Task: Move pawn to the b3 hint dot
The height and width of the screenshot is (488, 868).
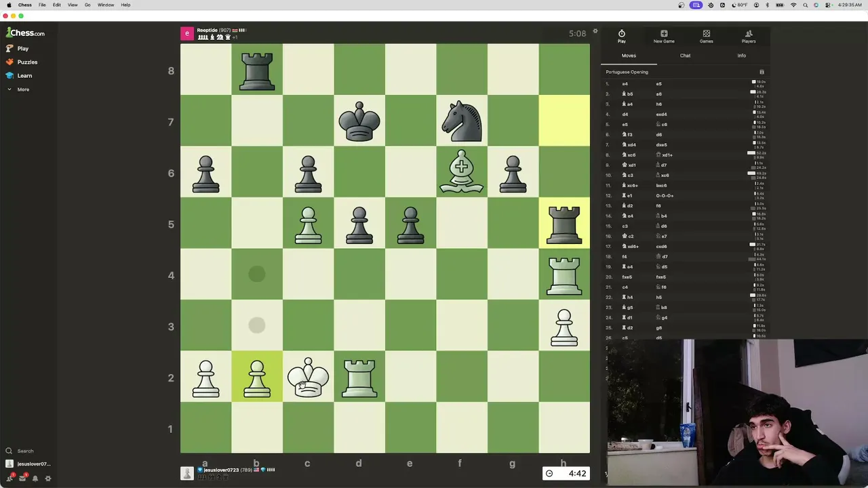Action: click(x=257, y=326)
